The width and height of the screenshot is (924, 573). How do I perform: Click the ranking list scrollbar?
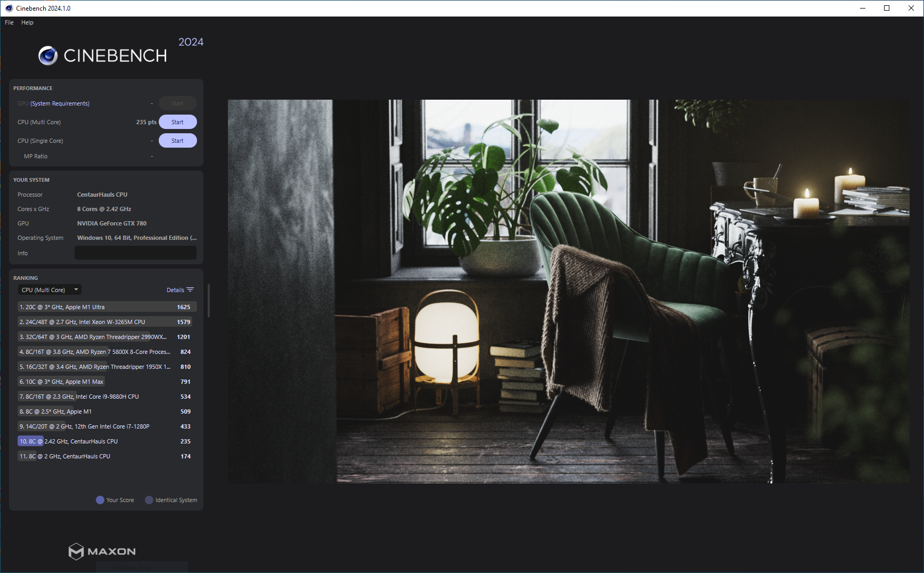pos(209,301)
